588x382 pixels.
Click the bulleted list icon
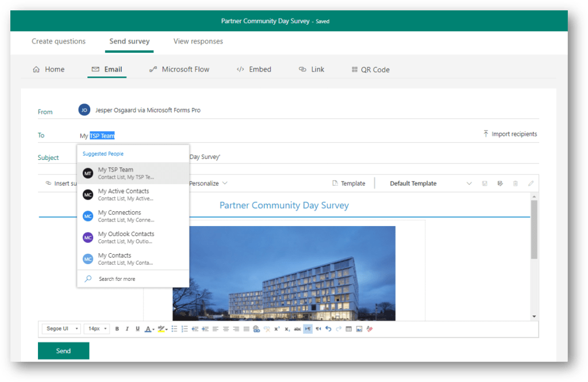tap(174, 329)
